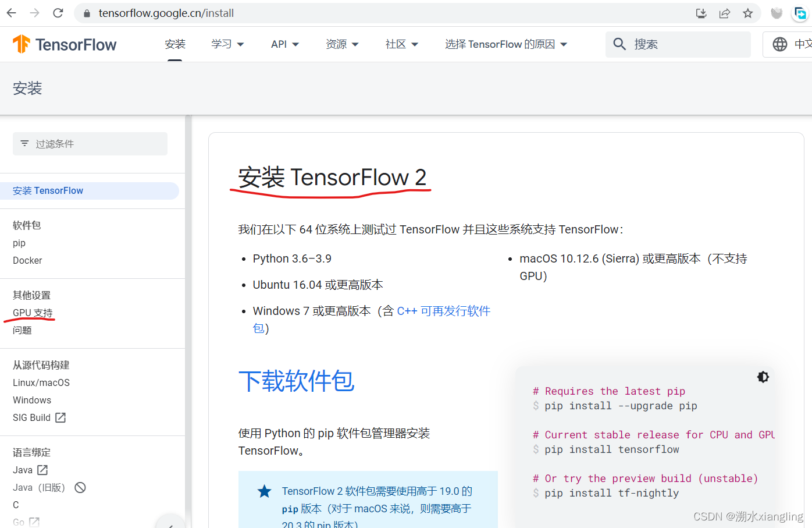812x528 pixels.
Task: Open 问题 in the sidebar
Action: click(x=22, y=330)
